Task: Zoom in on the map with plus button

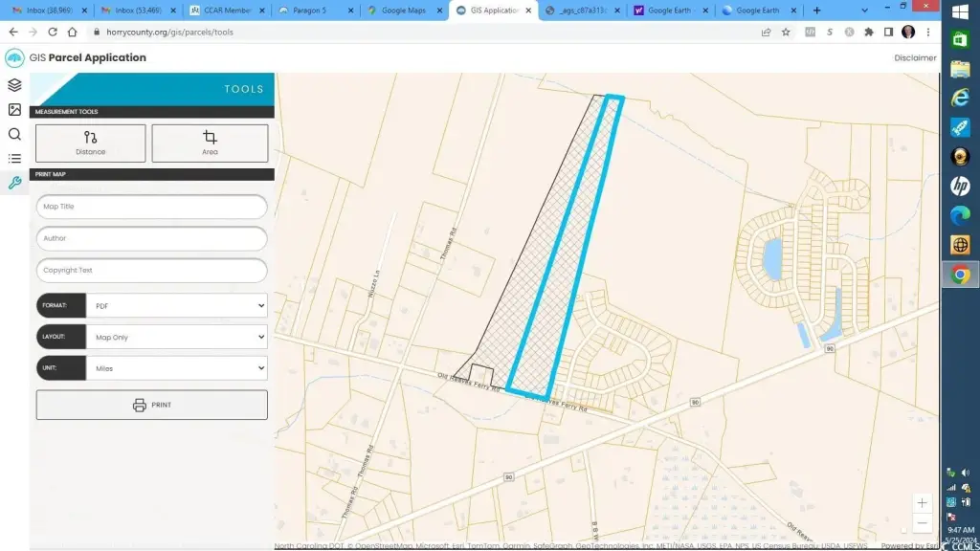Action: [x=922, y=502]
